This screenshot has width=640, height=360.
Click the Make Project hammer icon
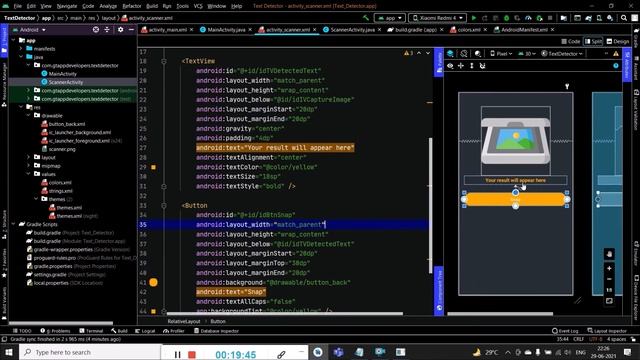coord(366,18)
